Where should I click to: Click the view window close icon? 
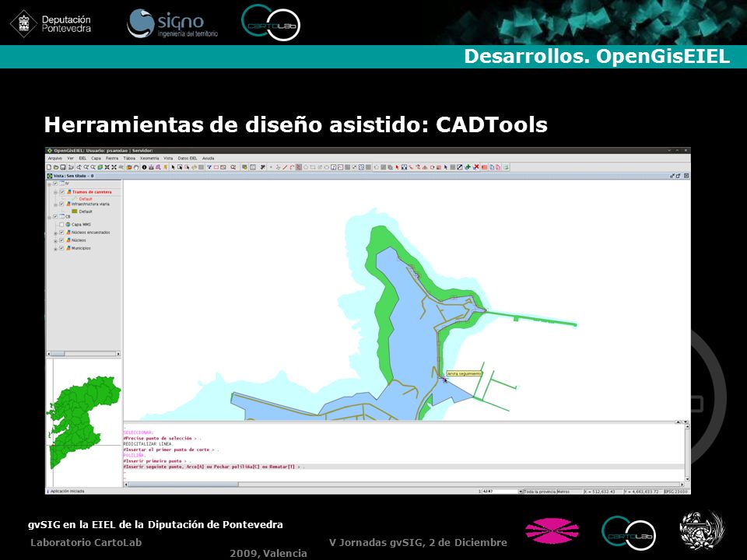coord(686,176)
